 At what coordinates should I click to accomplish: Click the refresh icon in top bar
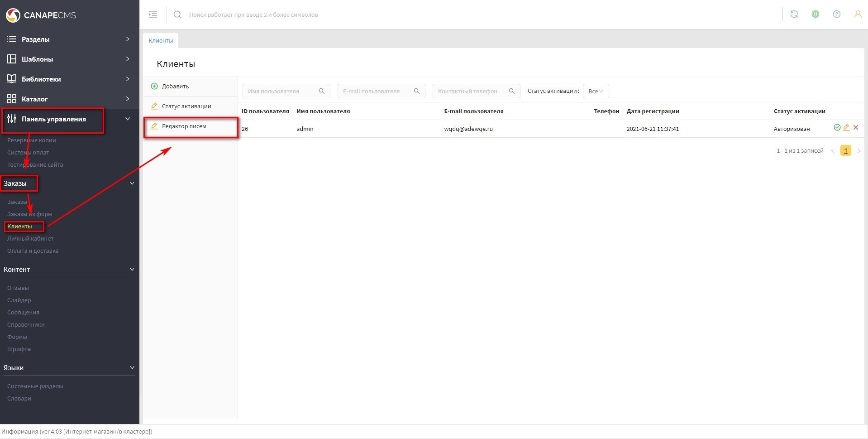(x=794, y=14)
